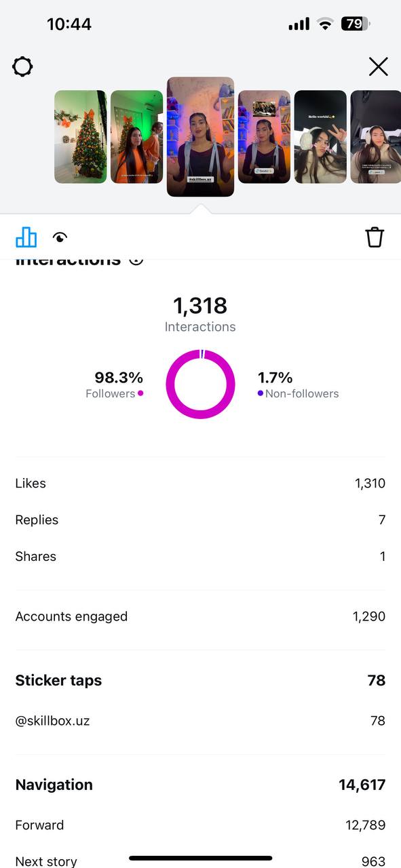Tap the Accounts engaged row
This screenshot has width=401, height=868.
click(200, 616)
